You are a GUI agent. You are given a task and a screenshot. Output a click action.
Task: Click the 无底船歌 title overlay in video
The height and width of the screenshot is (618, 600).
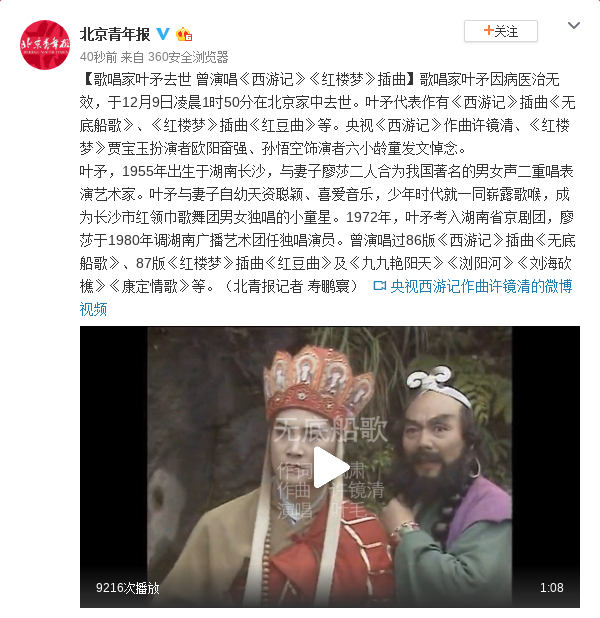(x=330, y=430)
